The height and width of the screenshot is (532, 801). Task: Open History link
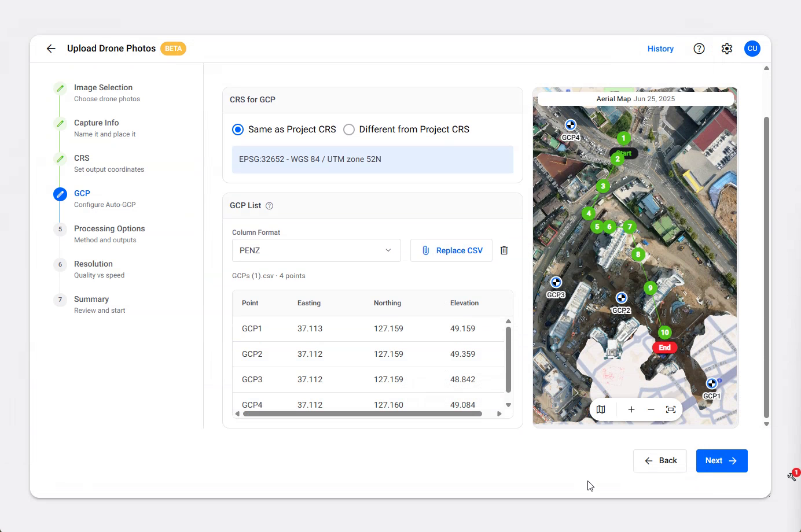pos(660,49)
